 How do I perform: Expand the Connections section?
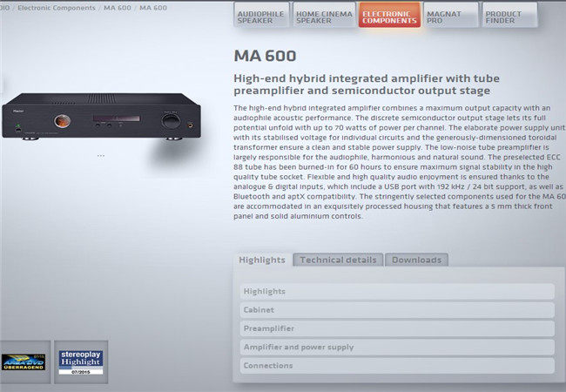pyautogui.click(x=397, y=366)
